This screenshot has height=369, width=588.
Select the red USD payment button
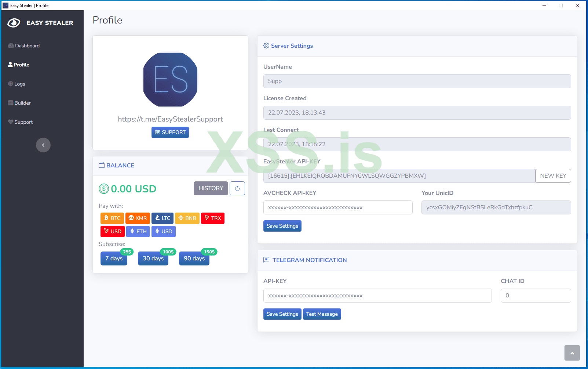(x=113, y=231)
